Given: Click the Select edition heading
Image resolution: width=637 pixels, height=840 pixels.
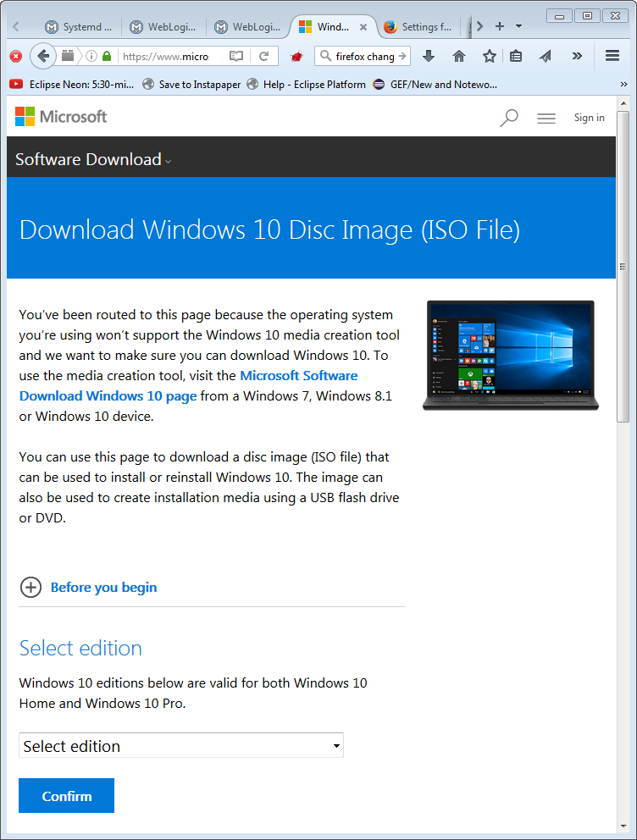Looking at the screenshot, I should (80, 649).
